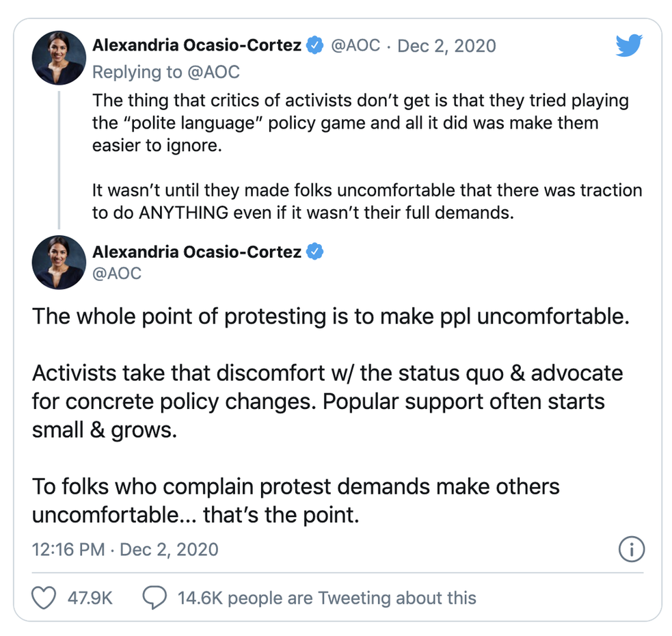Screen dimensions: 672x636
Task: Open Alexandria Ocasio-Cortez name in top tweet
Action: [197, 46]
